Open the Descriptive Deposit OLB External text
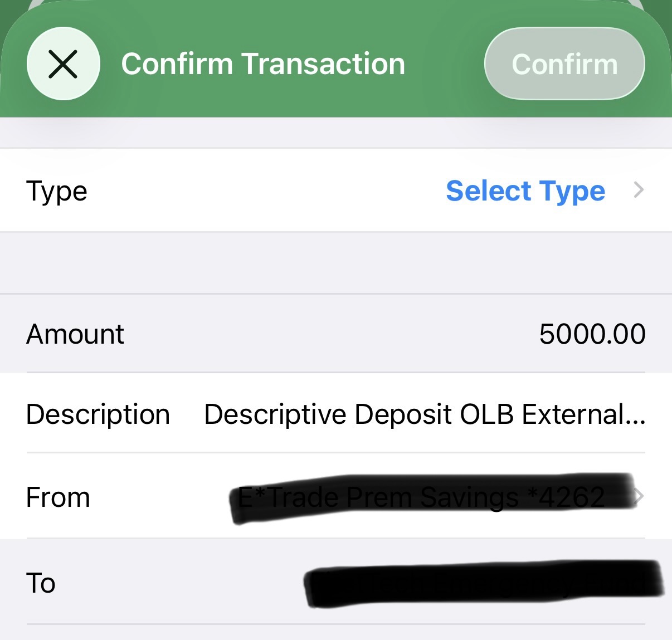Screen dimensions: 672x640 click(x=424, y=414)
